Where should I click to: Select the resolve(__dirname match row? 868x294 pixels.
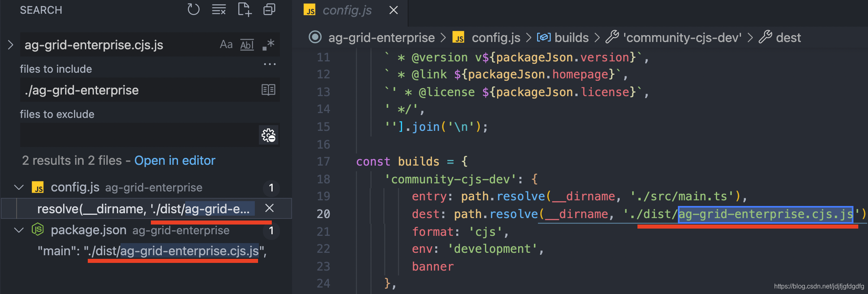146,208
